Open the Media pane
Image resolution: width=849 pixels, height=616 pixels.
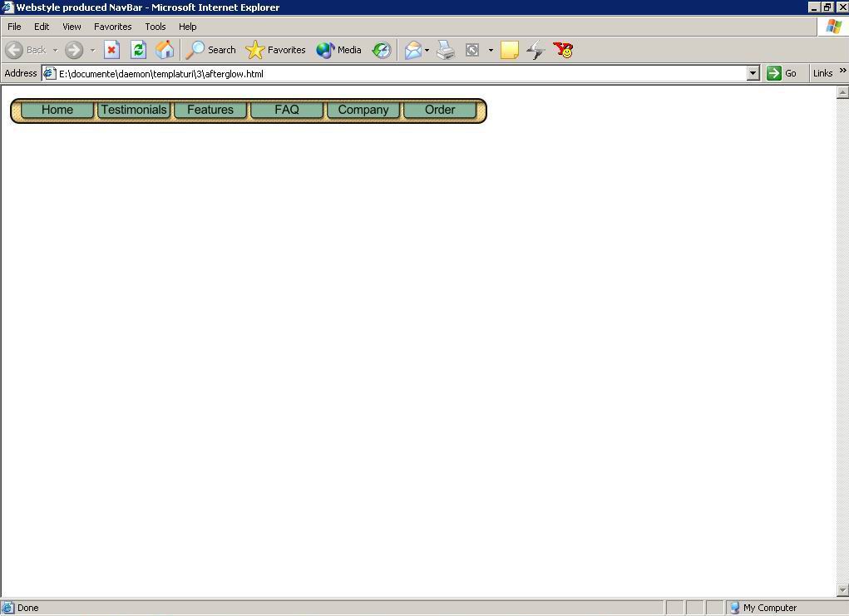coord(338,50)
